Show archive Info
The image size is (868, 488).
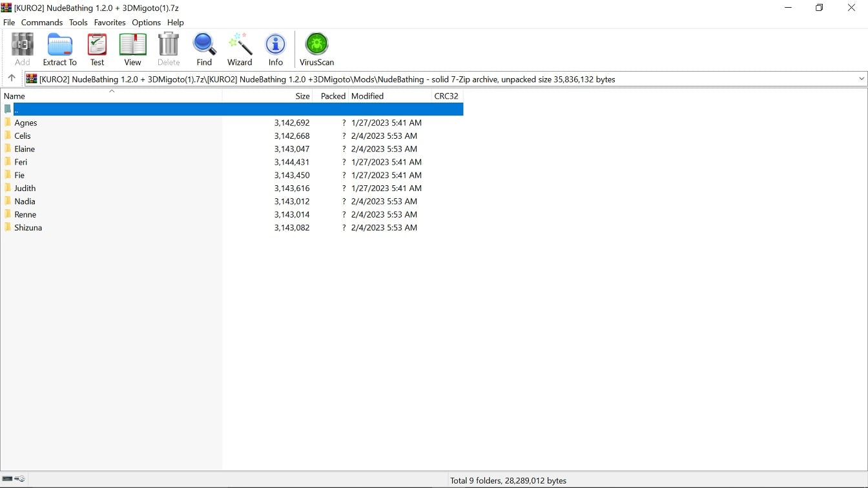pos(276,50)
